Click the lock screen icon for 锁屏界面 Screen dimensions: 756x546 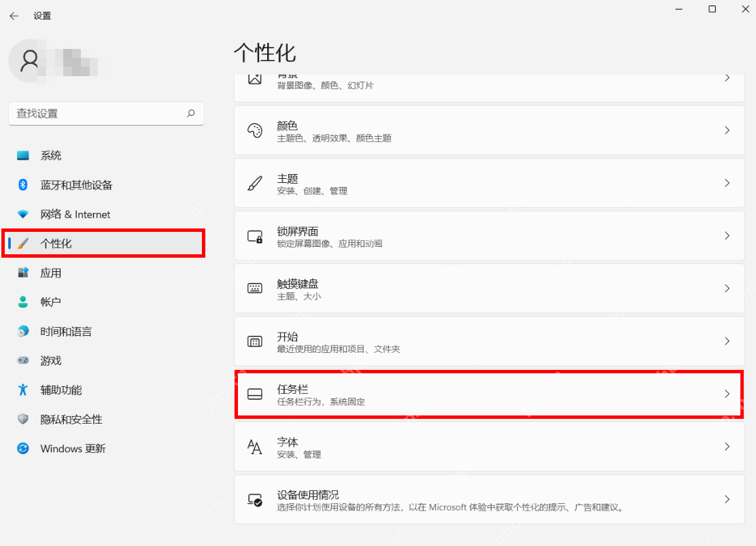click(254, 236)
